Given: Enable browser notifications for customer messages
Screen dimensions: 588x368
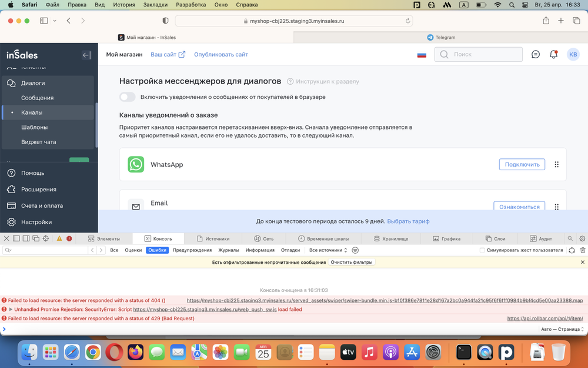Looking at the screenshot, I should 127,97.
